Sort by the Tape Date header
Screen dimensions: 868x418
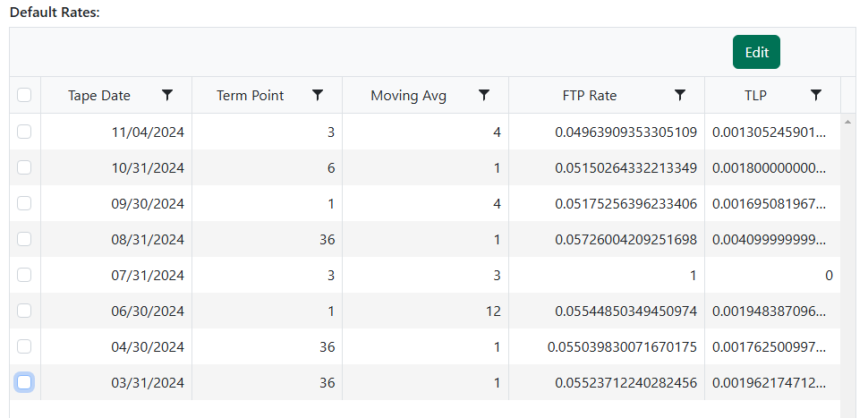click(98, 96)
